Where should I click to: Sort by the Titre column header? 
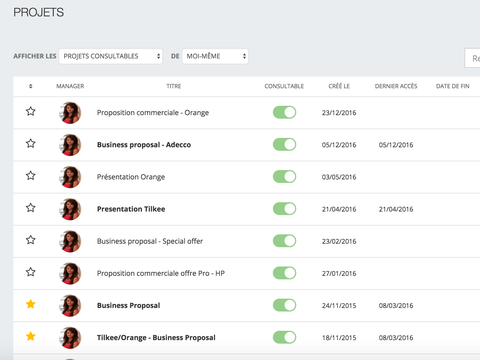click(174, 86)
